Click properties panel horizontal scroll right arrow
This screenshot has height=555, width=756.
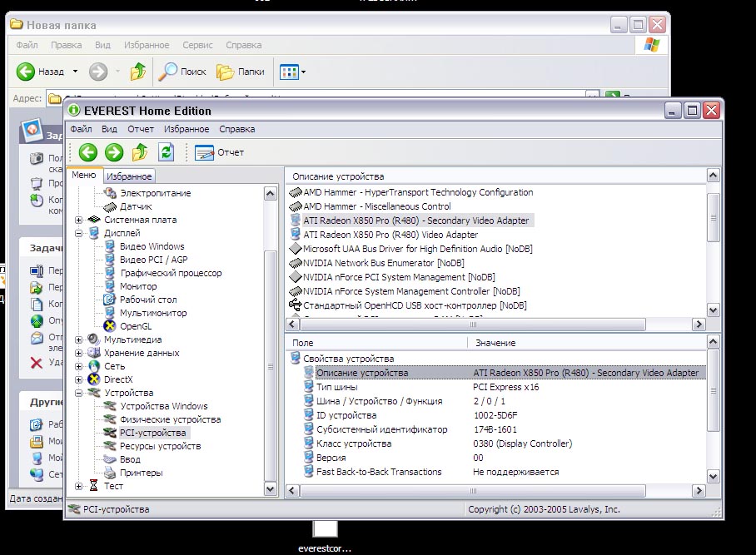pyautogui.click(x=699, y=491)
